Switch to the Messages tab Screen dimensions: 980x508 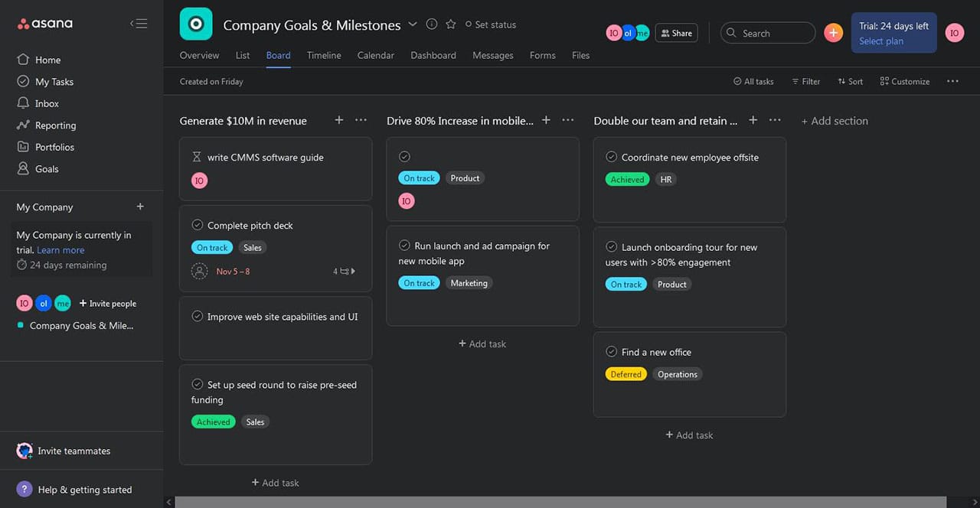coord(493,55)
